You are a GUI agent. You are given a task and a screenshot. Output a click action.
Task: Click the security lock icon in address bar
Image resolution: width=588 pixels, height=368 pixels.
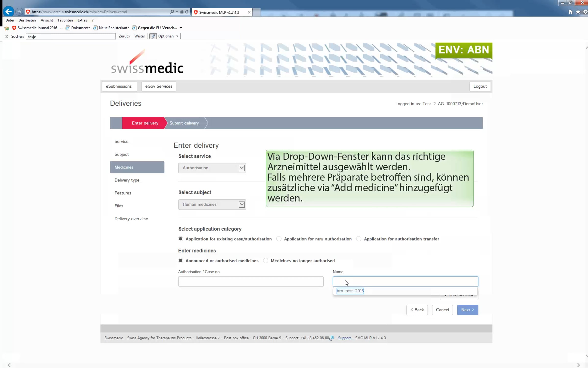coord(182,12)
